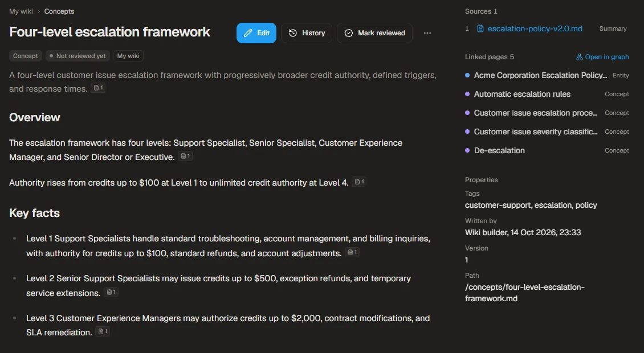This screenshot has height=353, width=644.
Task: Open the escalation-policy-v2.0.md source
Action: (x=535, y=28)
